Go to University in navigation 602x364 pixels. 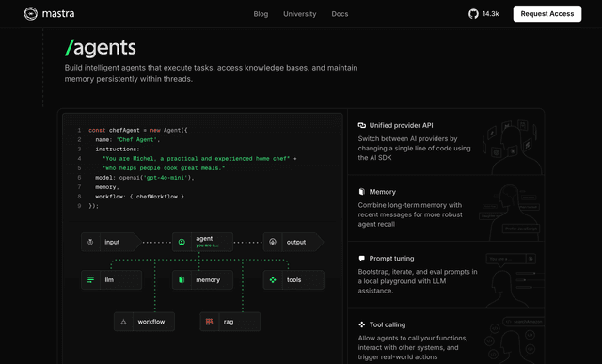click(300, 14)
